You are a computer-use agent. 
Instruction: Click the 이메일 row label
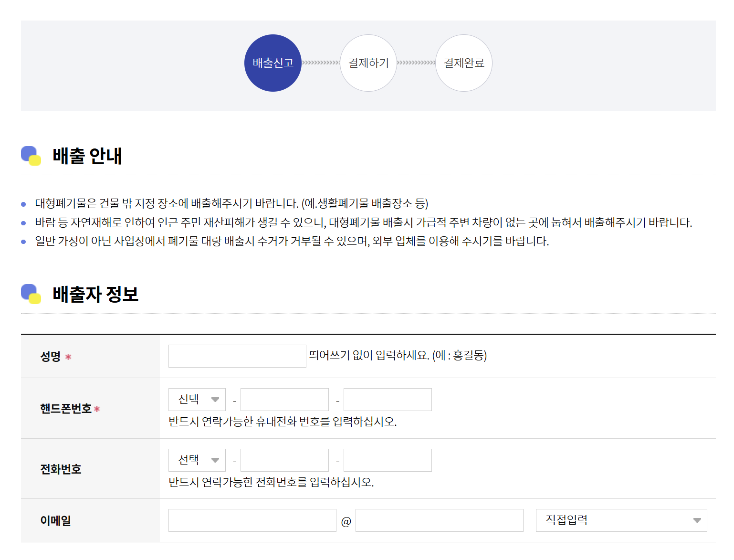click(x=56, y=520)
